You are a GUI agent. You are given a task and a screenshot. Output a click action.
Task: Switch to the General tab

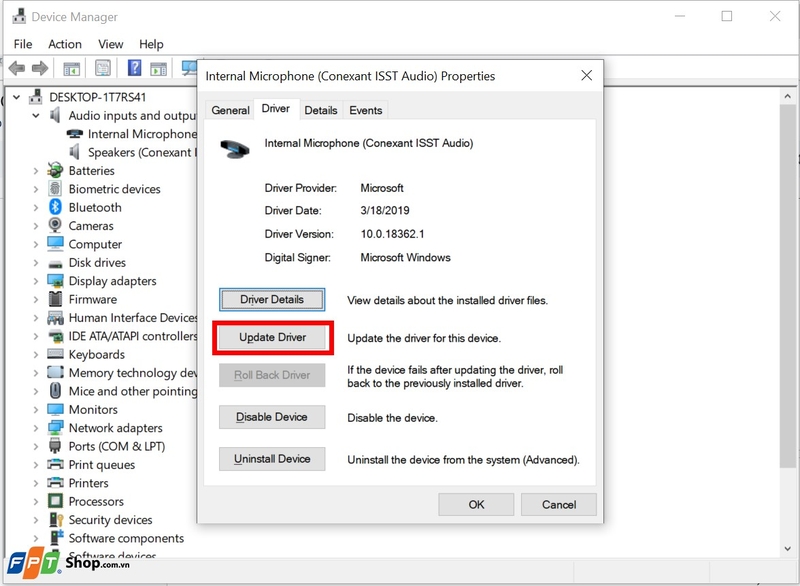click(x=230, y=110)
